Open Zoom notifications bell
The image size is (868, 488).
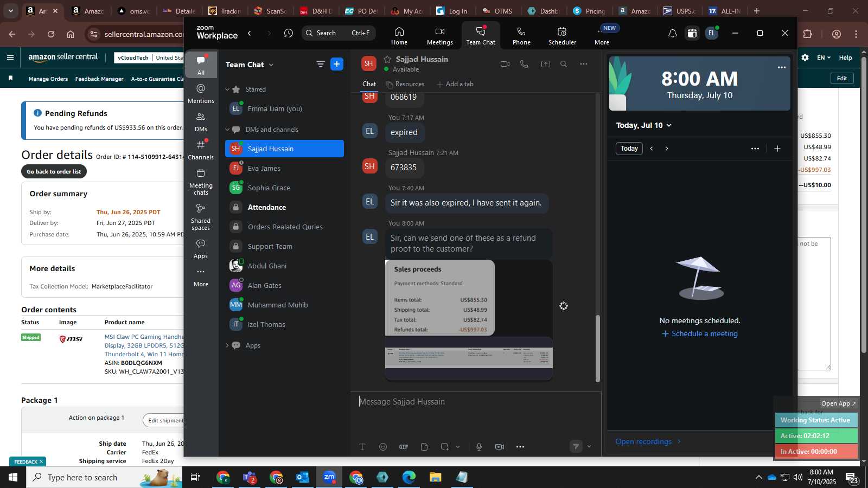[672, 33]
